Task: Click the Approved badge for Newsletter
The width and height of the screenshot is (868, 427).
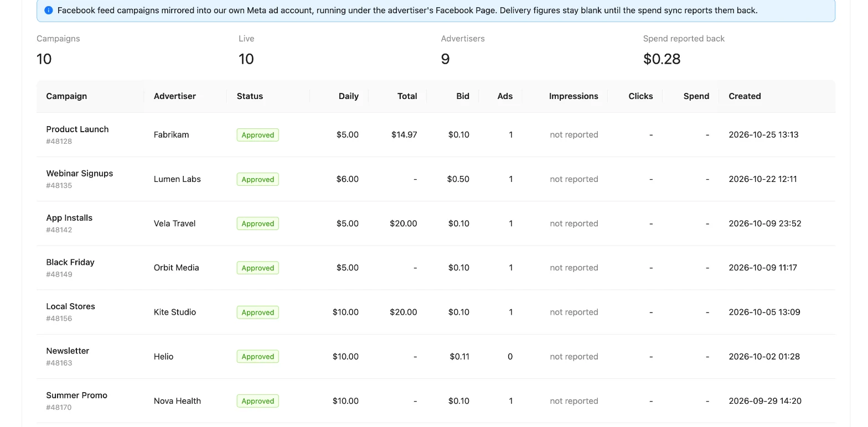Action: (x=257, y=357)
